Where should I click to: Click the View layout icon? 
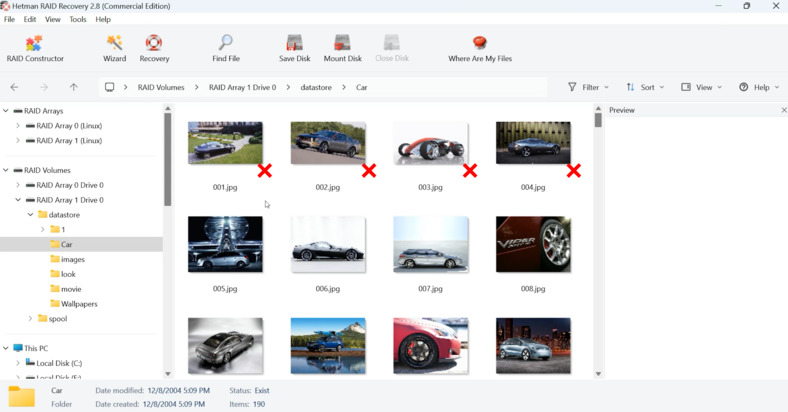[x=686, y=87]
